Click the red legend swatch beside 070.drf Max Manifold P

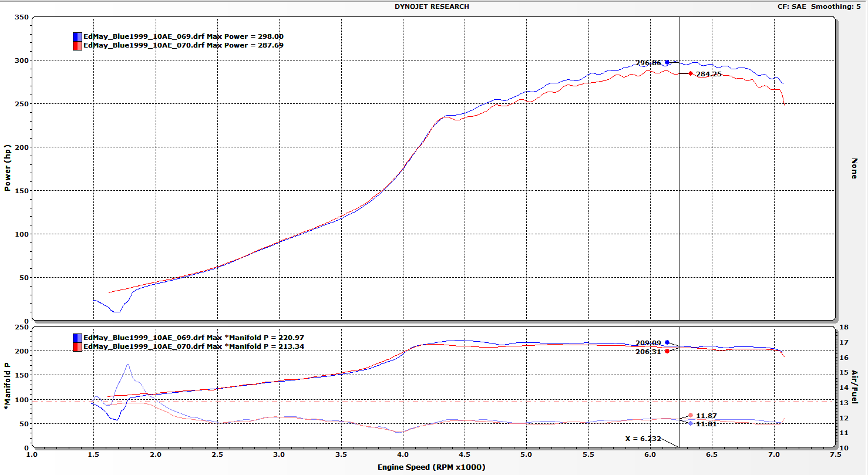point(78,346)
